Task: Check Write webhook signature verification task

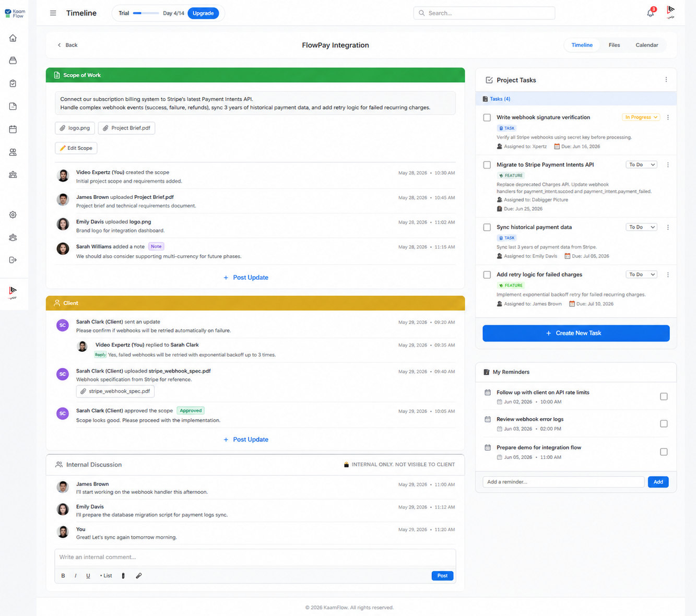Action: point(487,117)
